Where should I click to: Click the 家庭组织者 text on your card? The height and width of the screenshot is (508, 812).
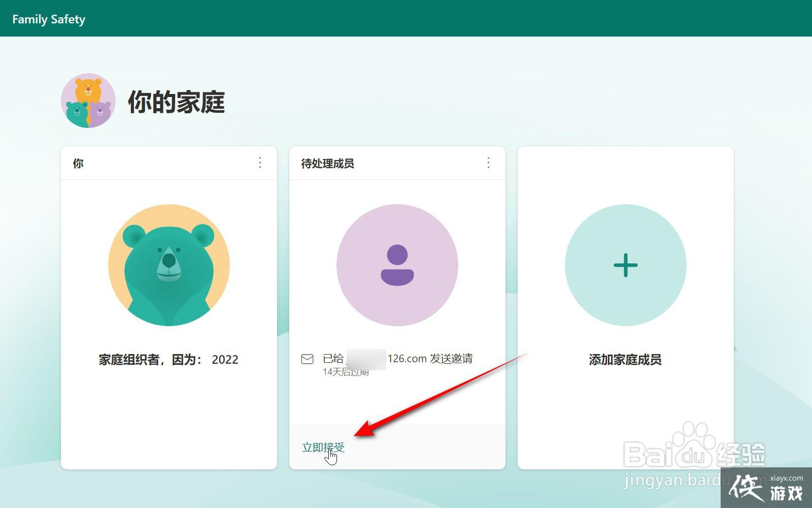[168, 360]
